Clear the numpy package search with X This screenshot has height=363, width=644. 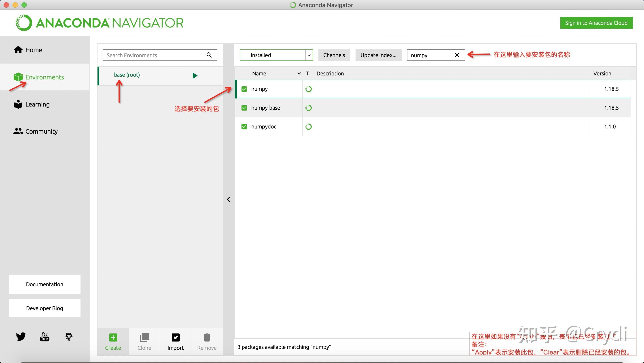point(457,55)
